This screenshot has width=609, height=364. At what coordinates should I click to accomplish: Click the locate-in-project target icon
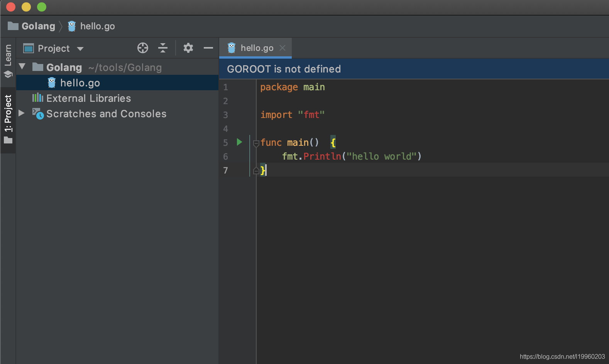tap(143, 48)
